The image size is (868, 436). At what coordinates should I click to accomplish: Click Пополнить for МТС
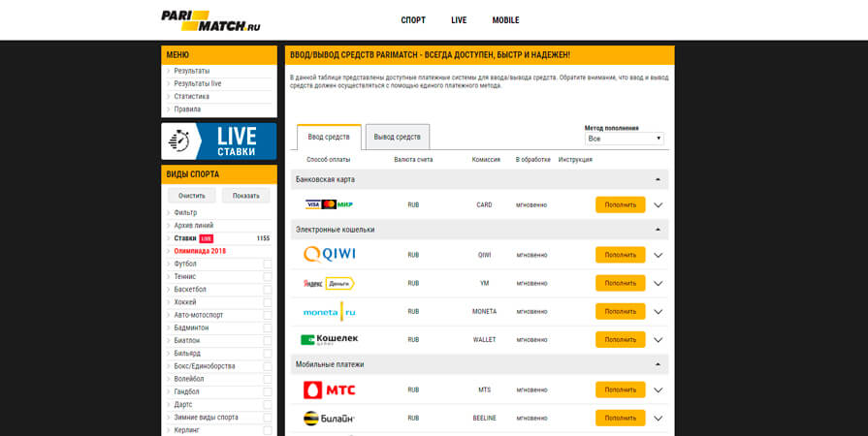click(x=621, y=390)
